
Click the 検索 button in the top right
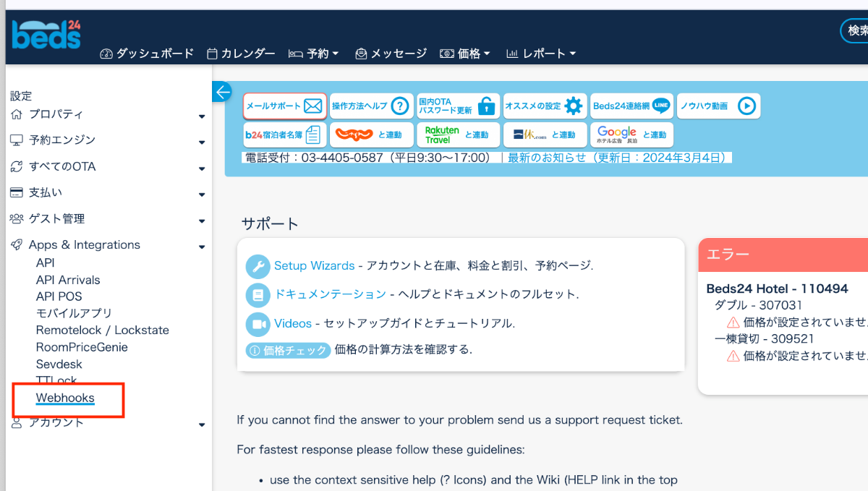(857, 31)
